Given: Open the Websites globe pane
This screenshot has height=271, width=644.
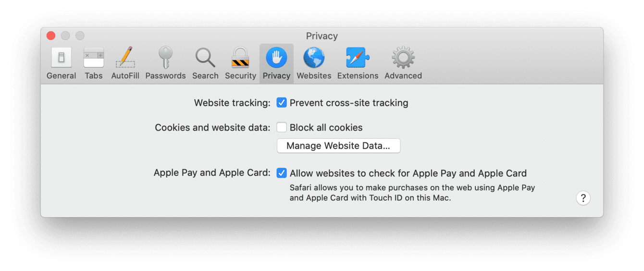Looking at the screenshot, I should [314, 63].
